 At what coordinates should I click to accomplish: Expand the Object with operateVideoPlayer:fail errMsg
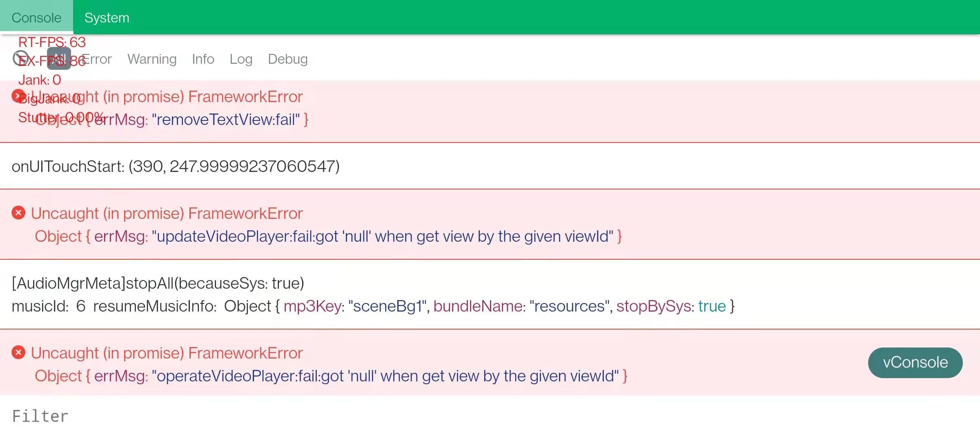pyautogui.click(x=331, y=376)
